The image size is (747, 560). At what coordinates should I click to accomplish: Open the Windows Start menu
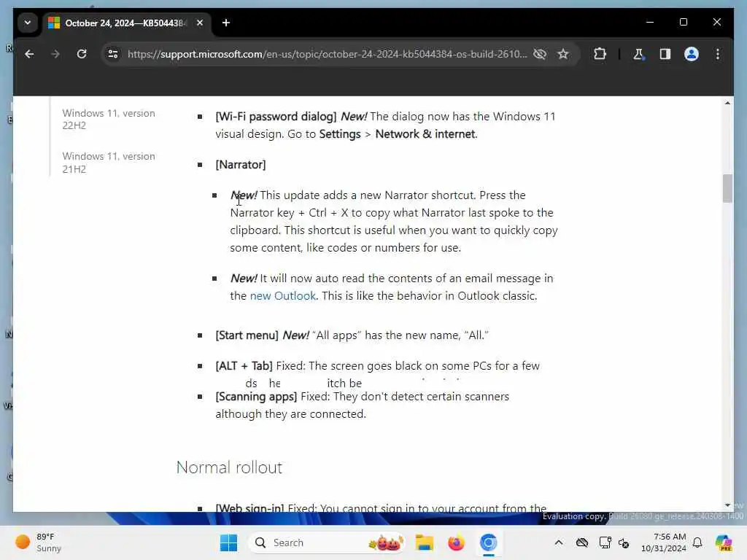click(228, 542)
